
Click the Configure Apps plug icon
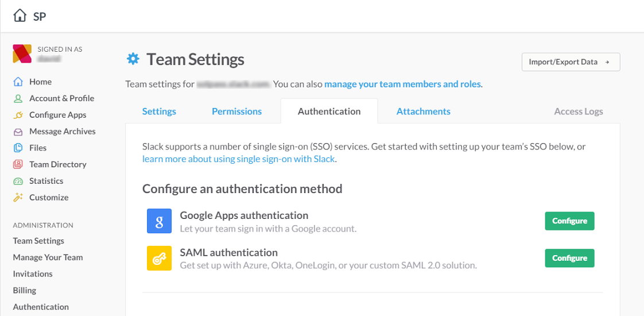pyautogui.click(x=18, y=115)
